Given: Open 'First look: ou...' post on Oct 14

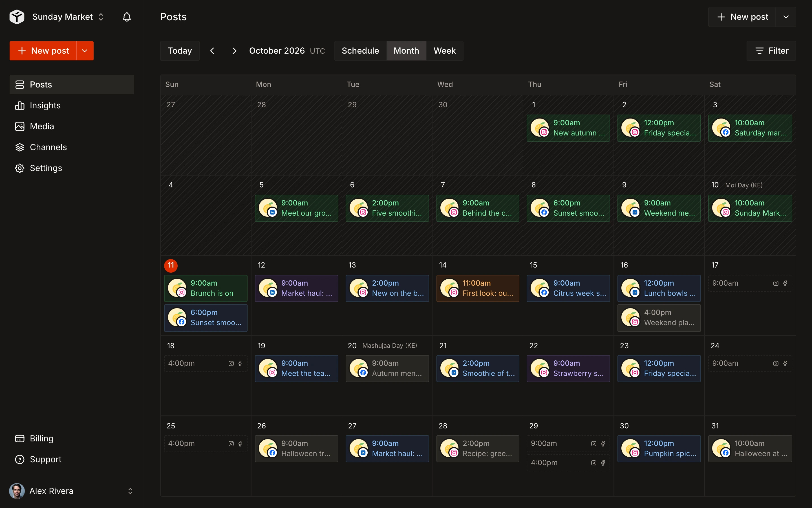Looking at the screenshot, I should [x=477, y=288].
